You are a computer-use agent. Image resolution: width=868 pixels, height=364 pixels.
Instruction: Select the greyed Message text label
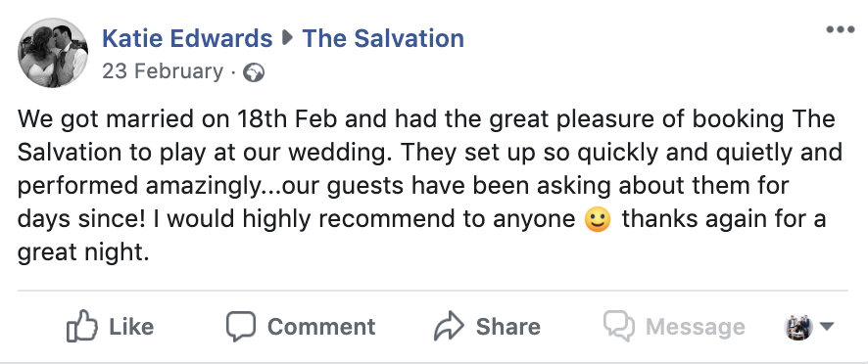coord(696,328)
